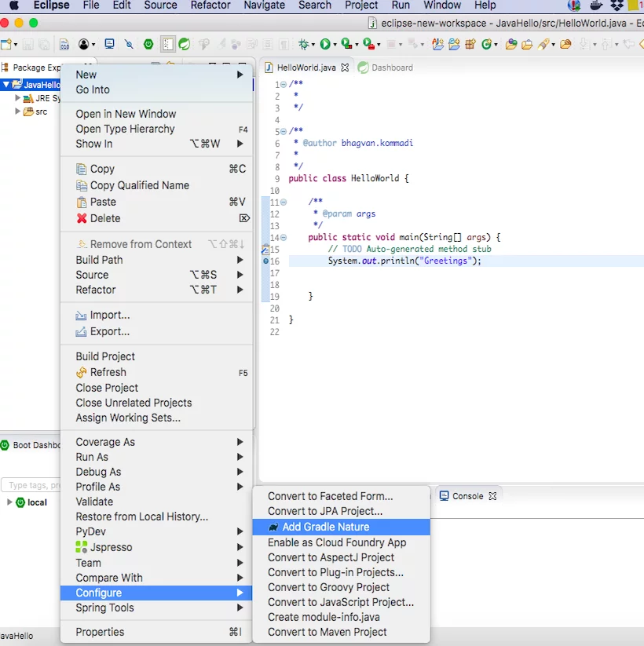Collapse the comment fold at line 5
Screen dimensions: 644x646
284,132
